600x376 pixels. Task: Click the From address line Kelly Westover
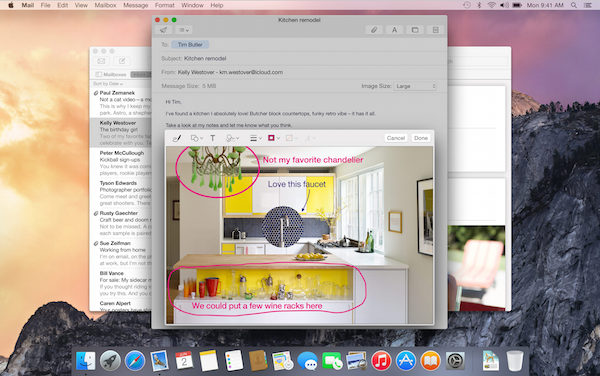(x=299, y=72)
